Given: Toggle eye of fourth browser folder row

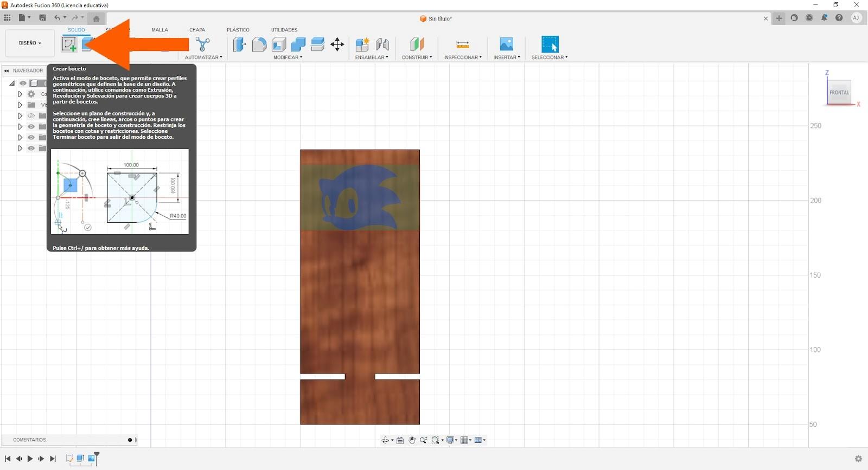Looking at the screenshot, I should pyautogui.click(x=31, y=126).
